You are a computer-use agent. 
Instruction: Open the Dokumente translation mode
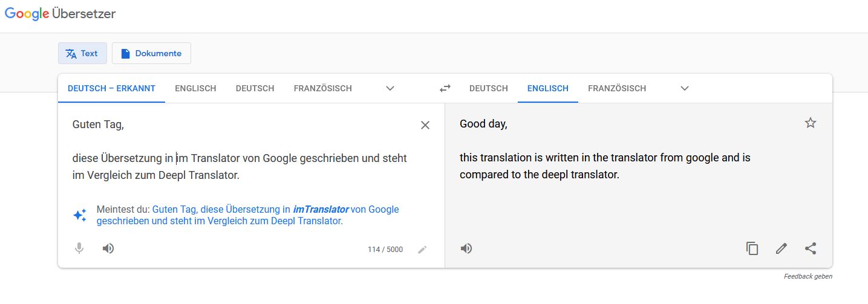pos(151,53)
